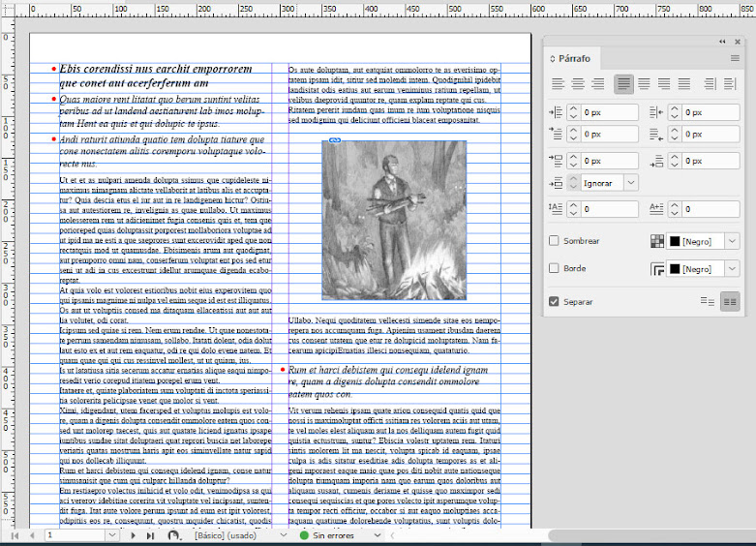Expand the Sombrear color dropdown
The width and height of the screenshot is (756, 546).
point(733,241)
